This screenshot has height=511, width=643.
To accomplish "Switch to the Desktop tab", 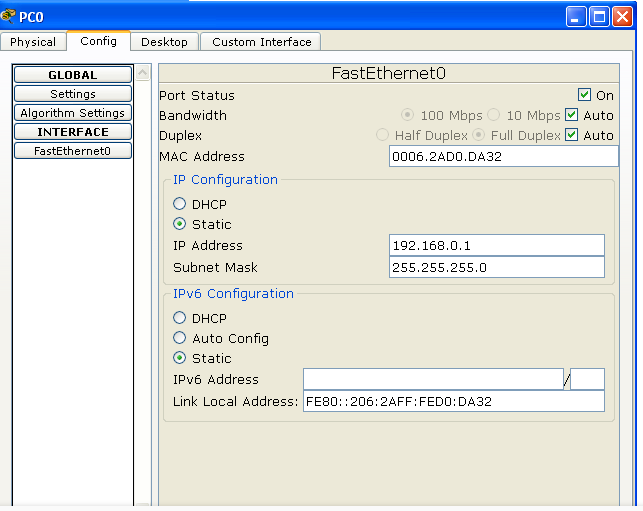I will [164, 42].
